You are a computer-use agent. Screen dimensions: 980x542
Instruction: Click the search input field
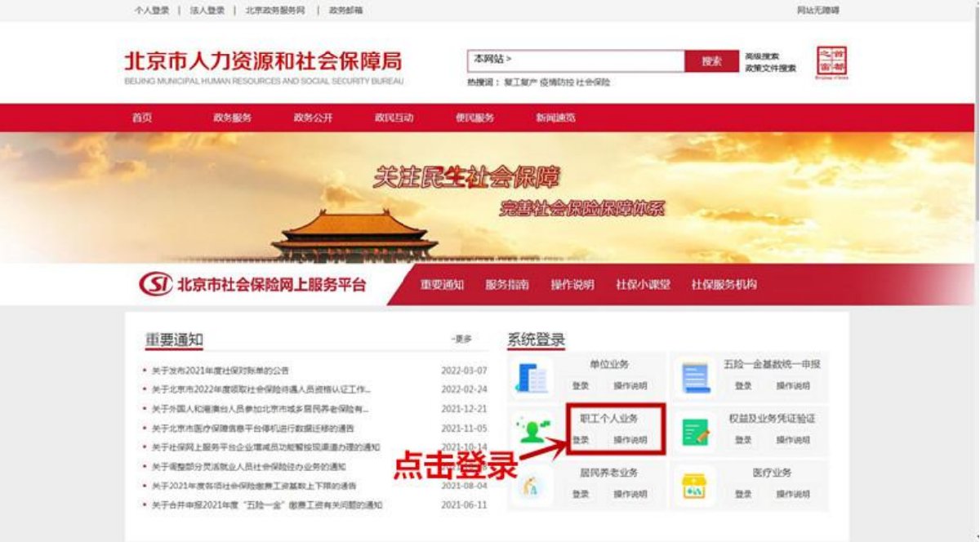(x=576, y=61)
